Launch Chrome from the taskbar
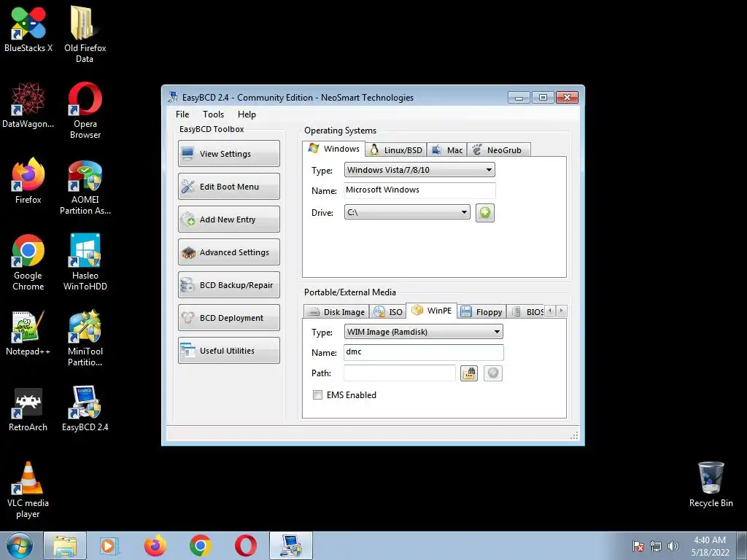 point(201,546)
